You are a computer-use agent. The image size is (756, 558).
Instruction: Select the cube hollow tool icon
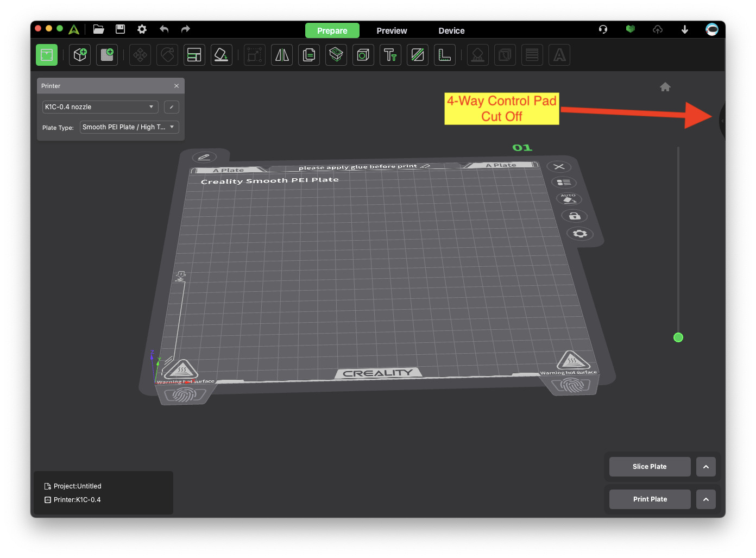pyautogui.click(x=363, y=55)
